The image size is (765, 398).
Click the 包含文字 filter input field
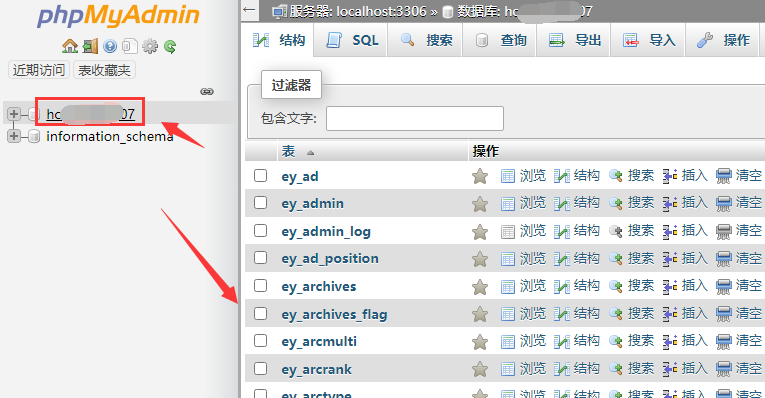[415, 119]
